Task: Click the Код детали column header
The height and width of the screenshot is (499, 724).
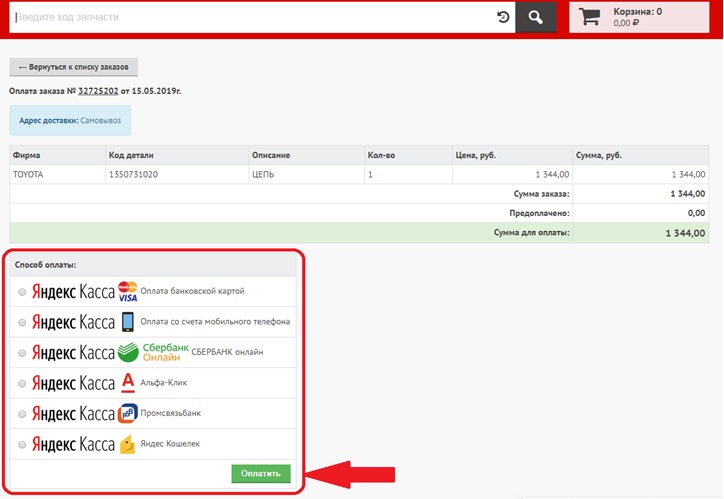Action: coord(177,156)
